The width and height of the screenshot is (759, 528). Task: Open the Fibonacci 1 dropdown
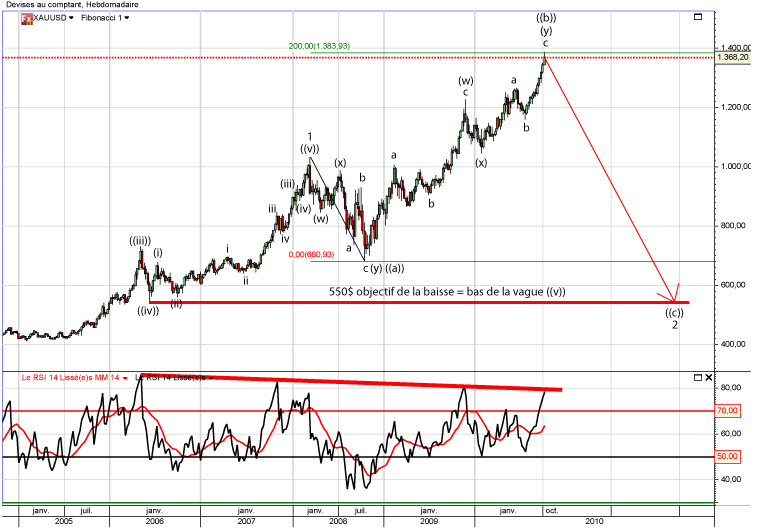[127, 18]
